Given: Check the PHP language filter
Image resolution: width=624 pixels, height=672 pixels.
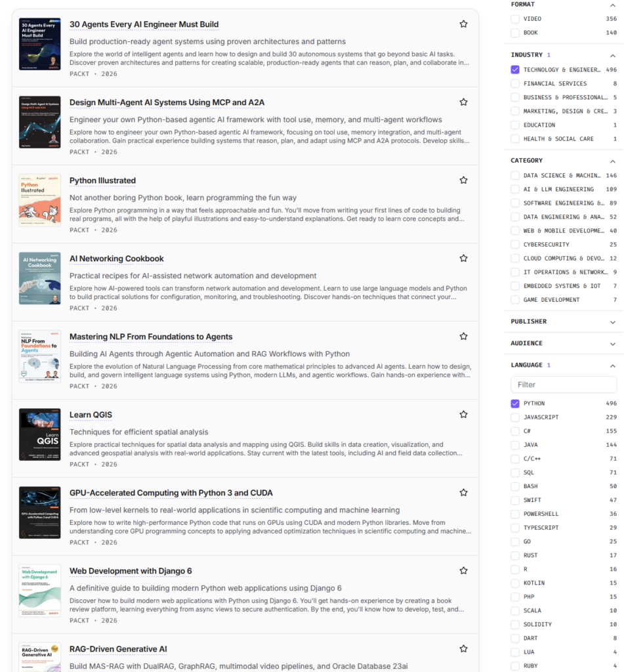Looking at the screenshot, I should (x=515, y=597).
